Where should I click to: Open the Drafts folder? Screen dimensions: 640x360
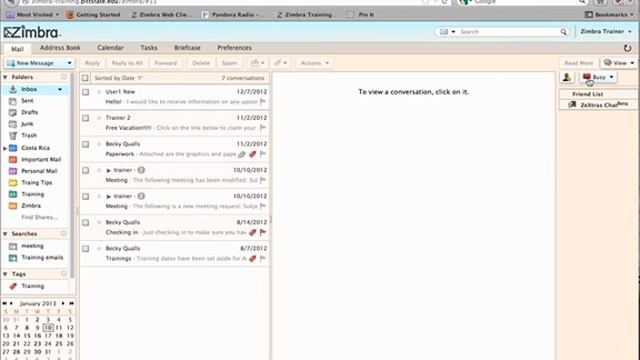29,112
